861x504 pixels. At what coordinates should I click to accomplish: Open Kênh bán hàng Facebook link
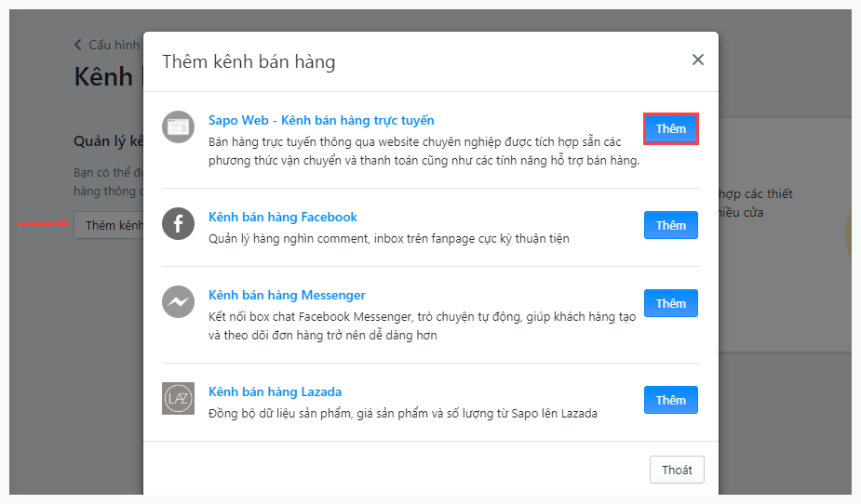coord(283,218)
